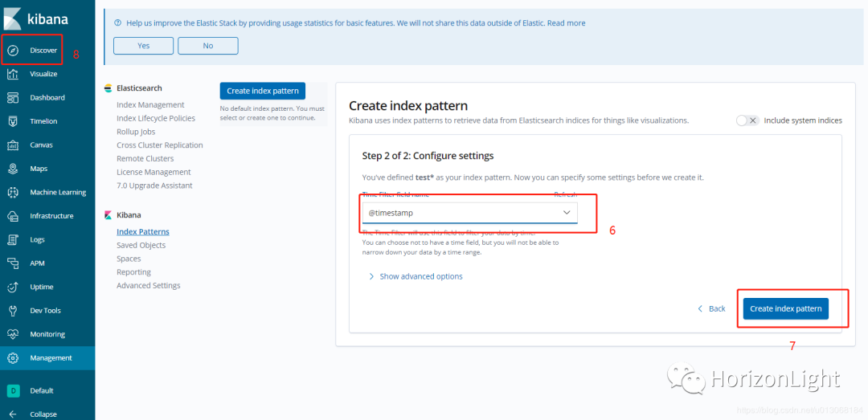
Task: Open the Canvas icon
Action: pyautogui.click(x=14, y=145)
